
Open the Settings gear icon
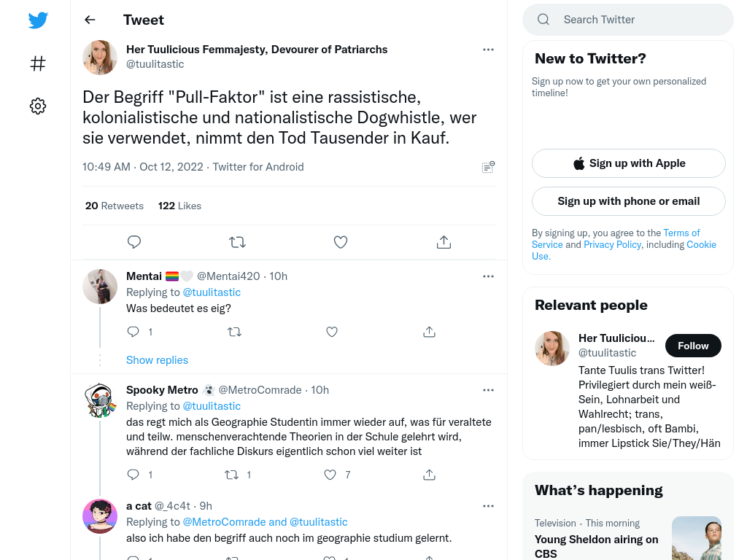point(38,106)
